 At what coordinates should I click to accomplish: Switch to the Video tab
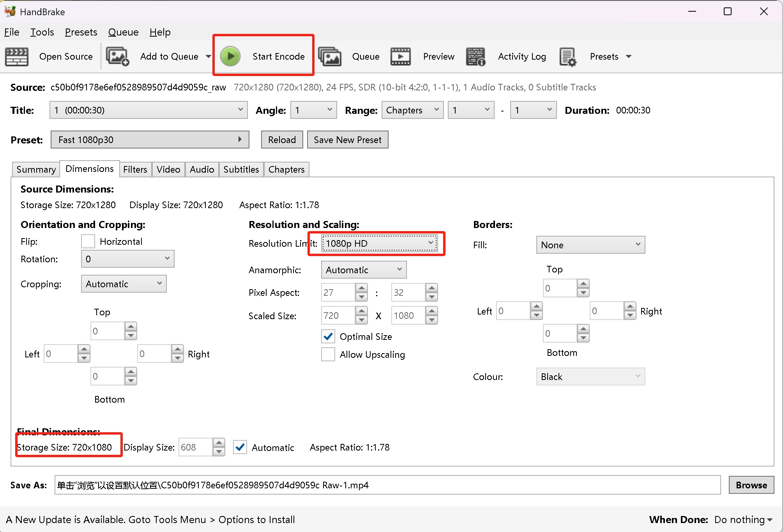168,170
